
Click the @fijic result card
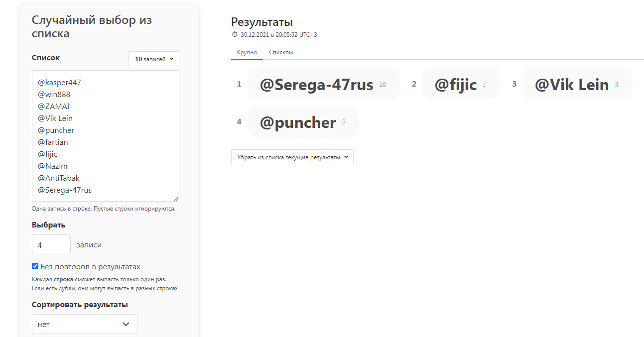point(456,85)
